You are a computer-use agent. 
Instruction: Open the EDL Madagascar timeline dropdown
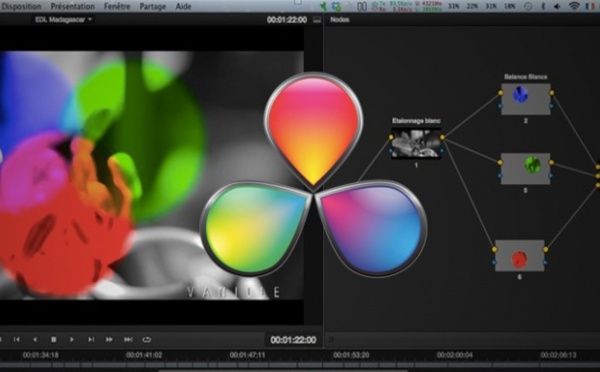[x=64, y=20]
